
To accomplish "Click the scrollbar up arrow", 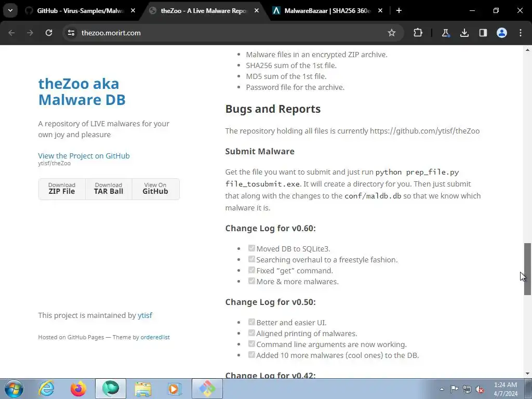I will coord(528,50).
